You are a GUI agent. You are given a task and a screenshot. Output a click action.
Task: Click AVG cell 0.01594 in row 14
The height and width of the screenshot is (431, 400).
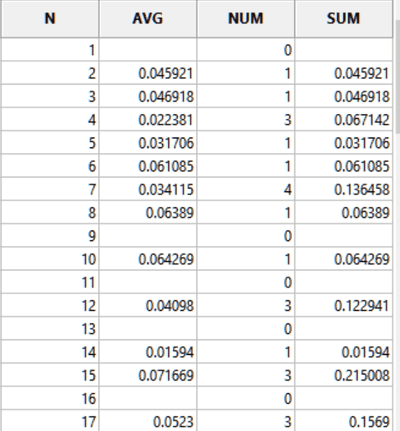click(x=148, y=352)
